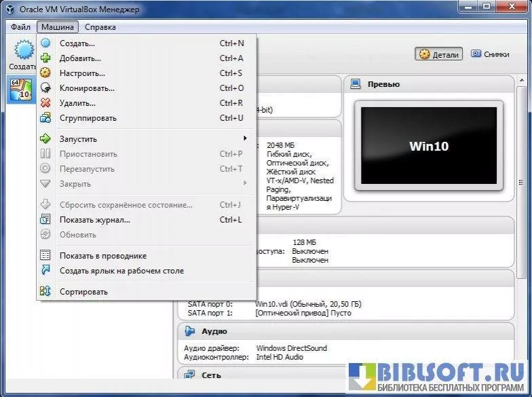Click the Создать ярлык на рабочем столе icon

pos(45,271)
